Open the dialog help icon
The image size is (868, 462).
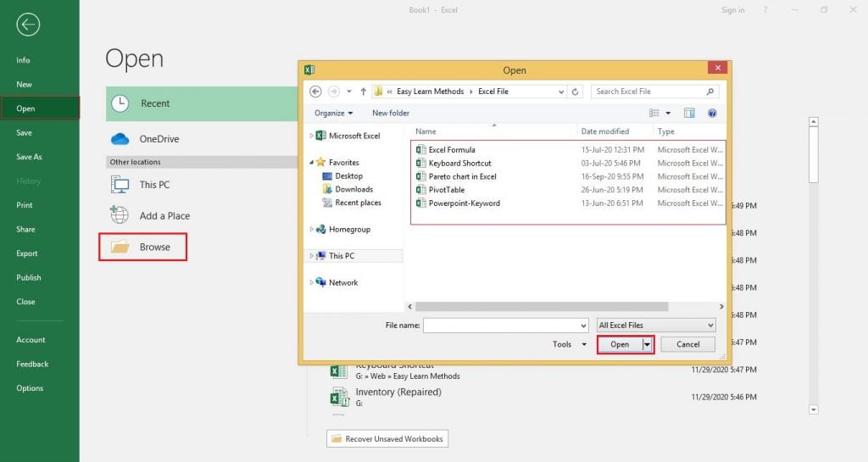point(712,113)
